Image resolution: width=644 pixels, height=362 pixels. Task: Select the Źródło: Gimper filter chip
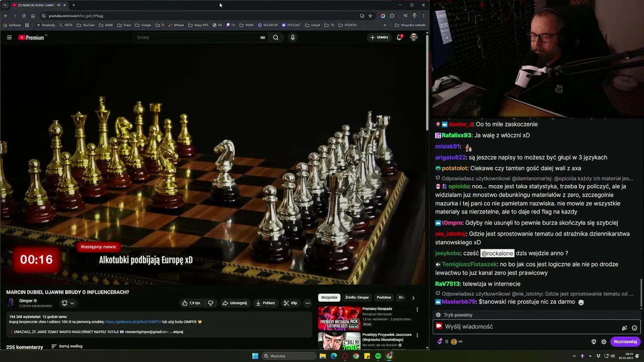[357, 298]
